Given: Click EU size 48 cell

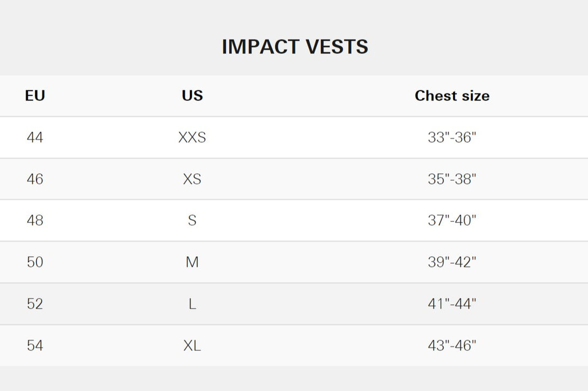Looking at the screenshot, I should click(35, 220).
